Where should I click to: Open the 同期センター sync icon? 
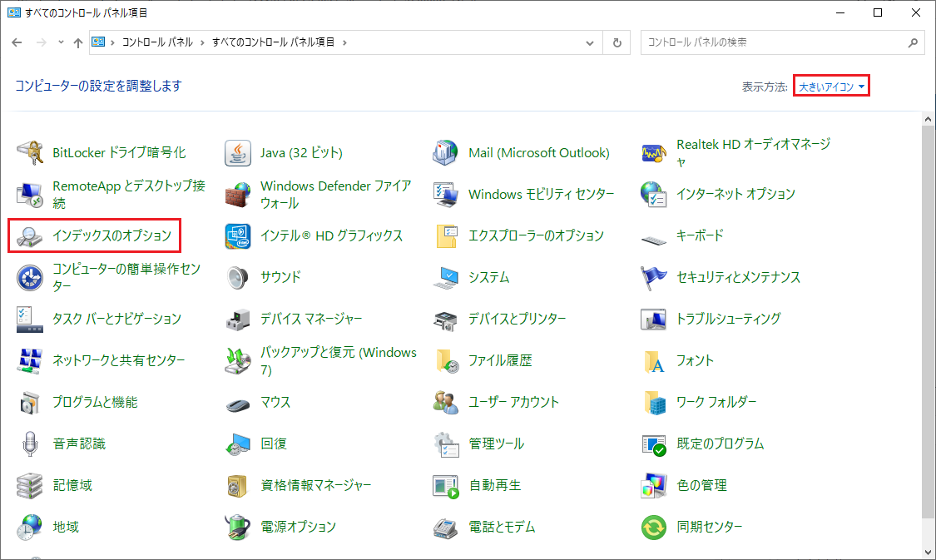tap(654, 527)
